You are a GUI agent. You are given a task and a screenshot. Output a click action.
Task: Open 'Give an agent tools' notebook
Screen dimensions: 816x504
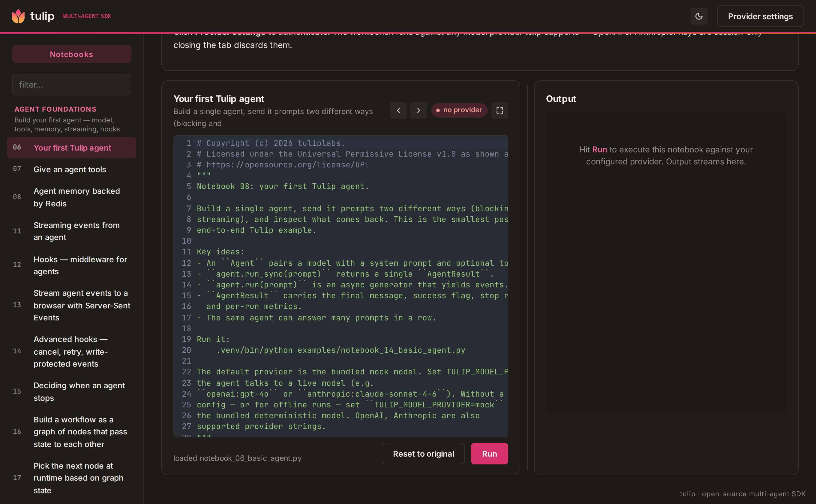(71, 169)
